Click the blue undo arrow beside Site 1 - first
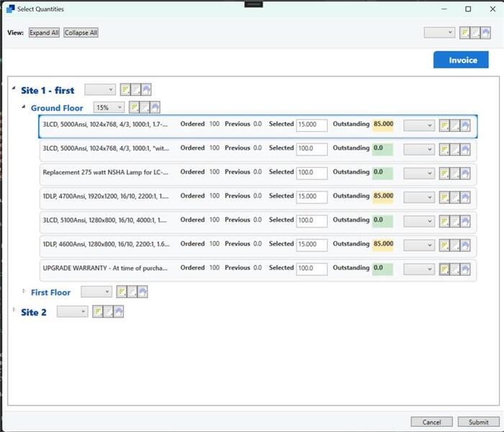This screenshot has width=504, height=432. [146, 89]
